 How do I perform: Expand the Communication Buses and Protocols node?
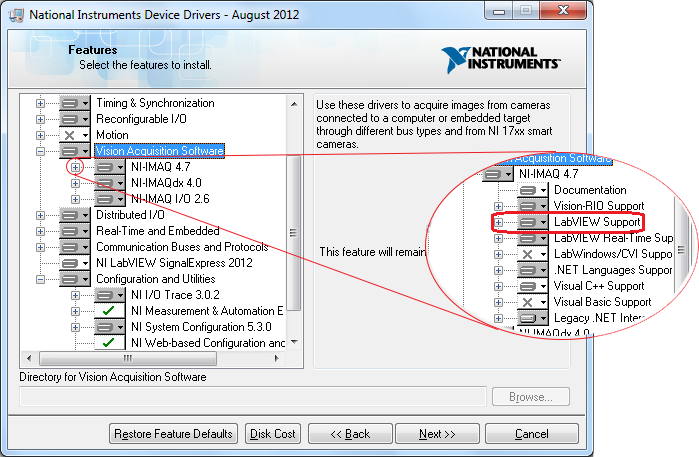(41, 247)
